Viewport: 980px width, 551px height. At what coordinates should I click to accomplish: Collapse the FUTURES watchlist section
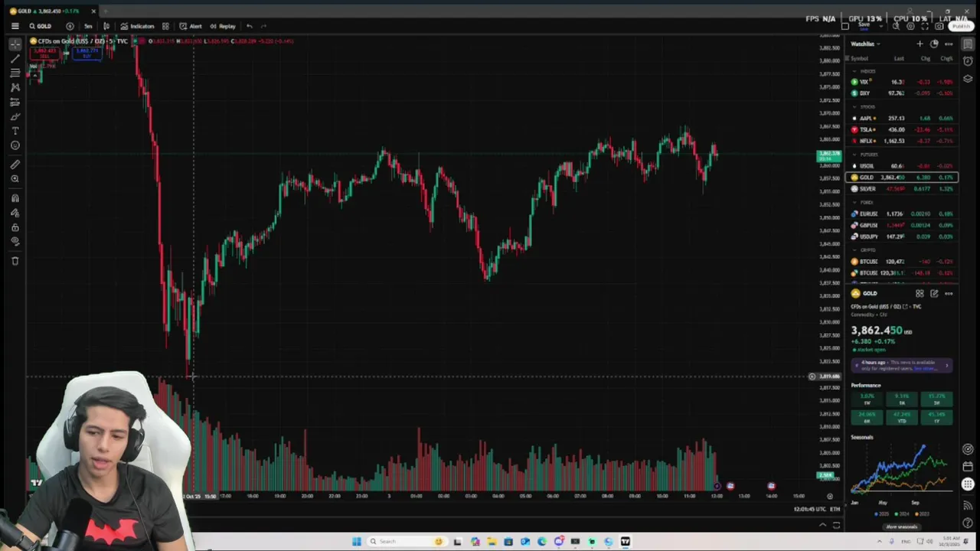[x=855, y=155]
